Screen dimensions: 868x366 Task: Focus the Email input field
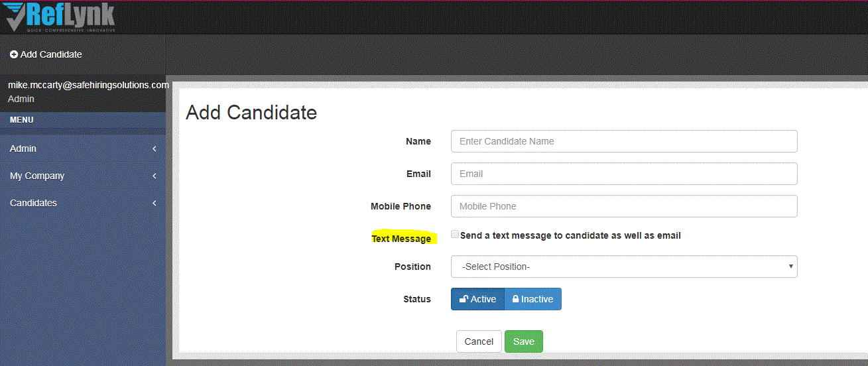pyautogui.click(x=624, y=174)
